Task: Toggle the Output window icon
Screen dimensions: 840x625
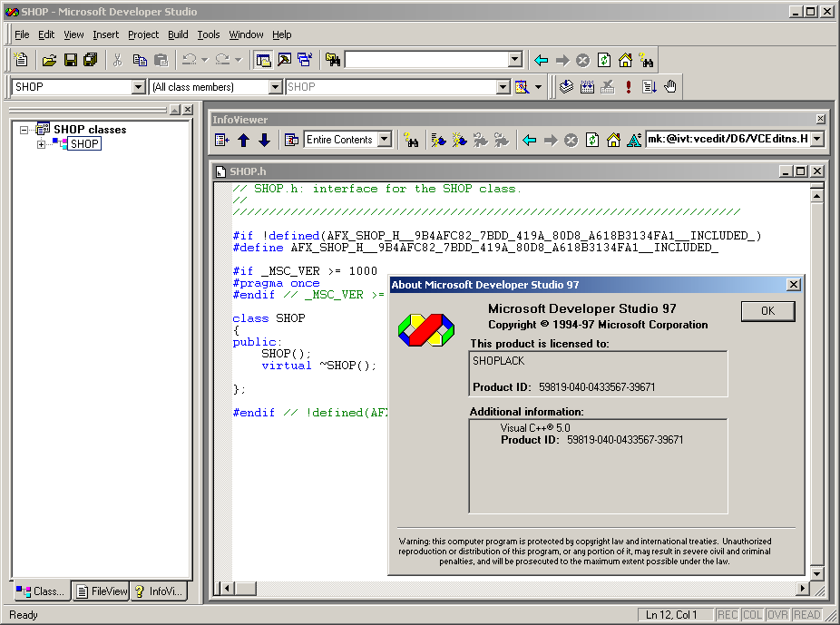Action: click(284, 60)
